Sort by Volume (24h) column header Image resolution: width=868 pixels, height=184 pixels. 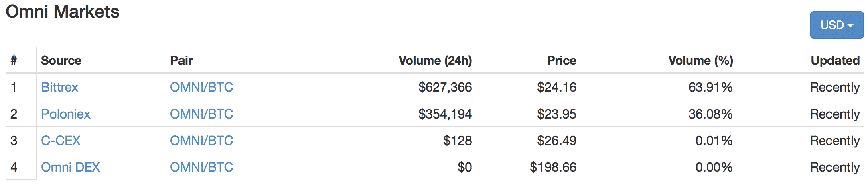click(435, 61)
